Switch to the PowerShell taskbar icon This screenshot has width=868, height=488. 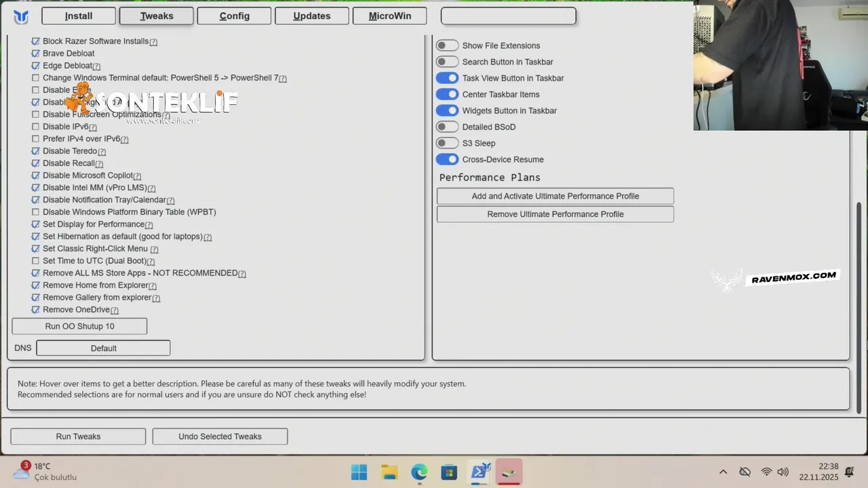coord(480,472)
